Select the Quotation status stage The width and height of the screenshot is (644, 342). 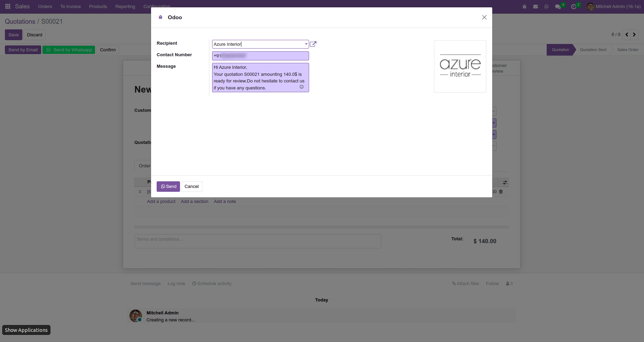pos(560,50)
